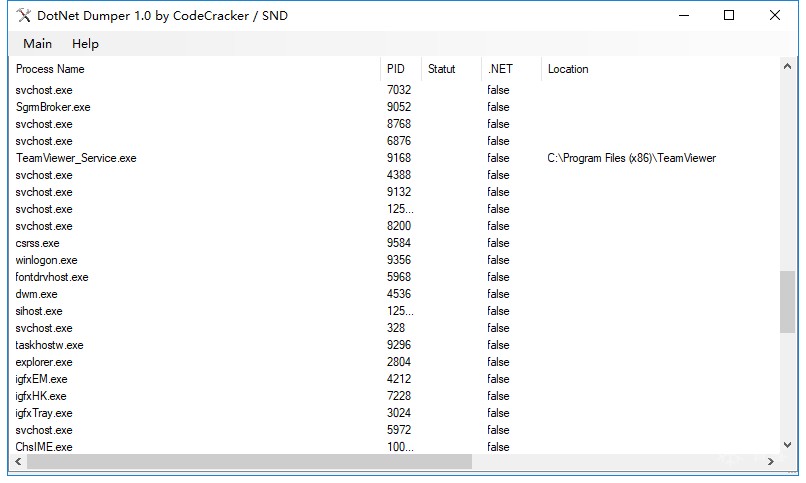The image size is (806, 483).
Task: Click PID 8768 cell
Action: 399,124
